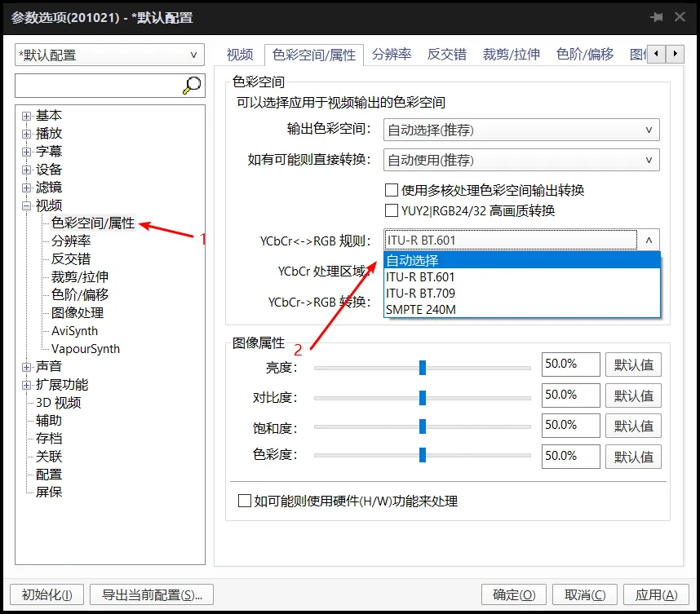Open the 输出色彩空间 dropdown

[x=521, y=130]
